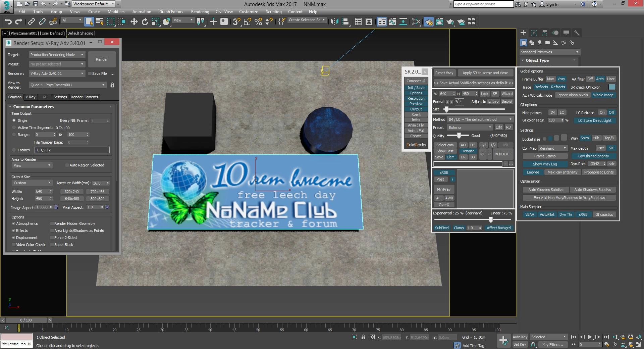Screen dimensions: 644x349
Task: Collapse the Common Parameters rollout
Action: click(x=34, y=107)
